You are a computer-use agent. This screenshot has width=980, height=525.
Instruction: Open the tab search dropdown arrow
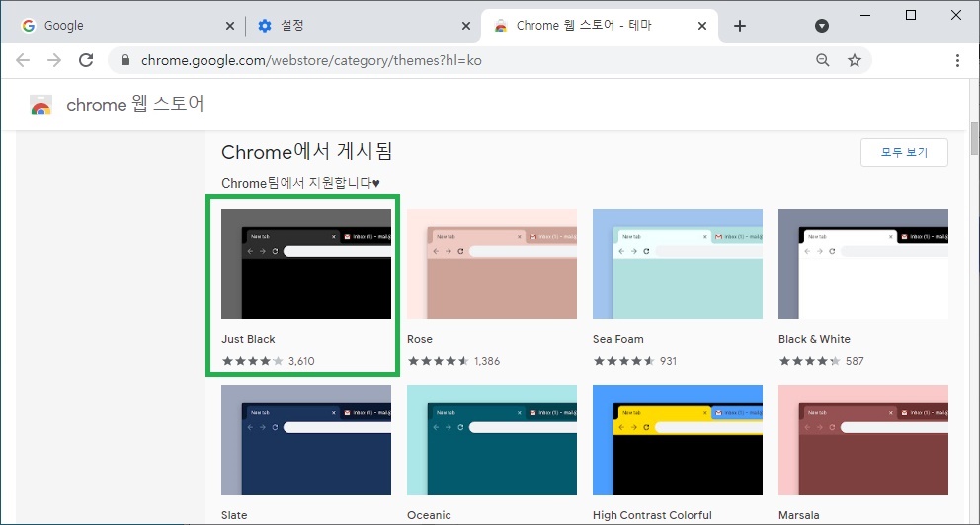(822, 26)
